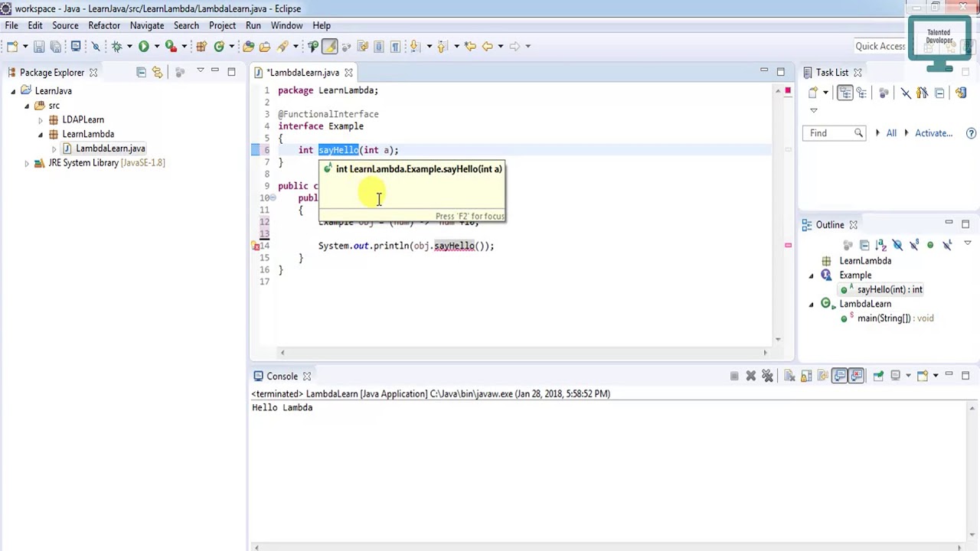The height and width of the screenshot is (551, 980).
Task: Click Remove All Terminated Launches in Console
Action: click(x=767, y=376)
